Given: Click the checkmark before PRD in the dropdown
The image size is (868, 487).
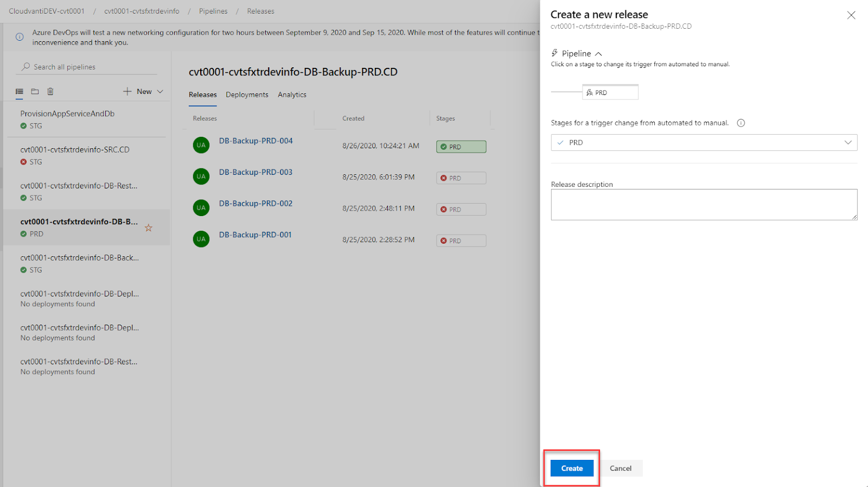Looking at the screenshot, I should (x=560, y=142).
